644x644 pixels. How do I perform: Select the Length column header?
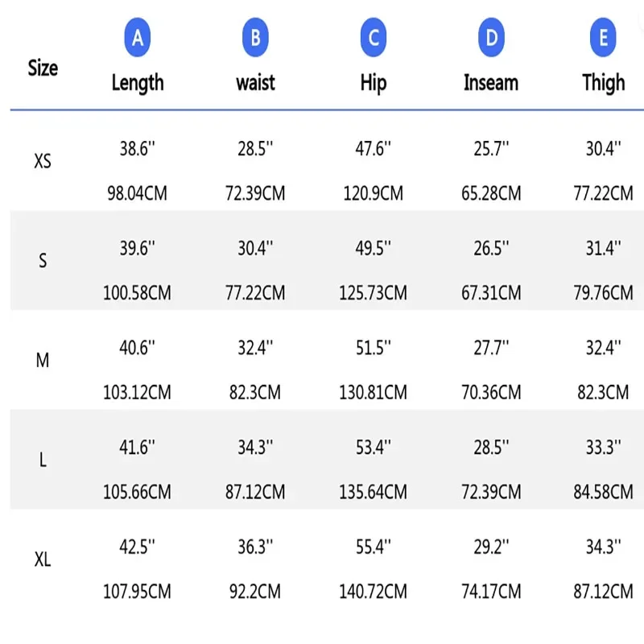coord(138,83)
